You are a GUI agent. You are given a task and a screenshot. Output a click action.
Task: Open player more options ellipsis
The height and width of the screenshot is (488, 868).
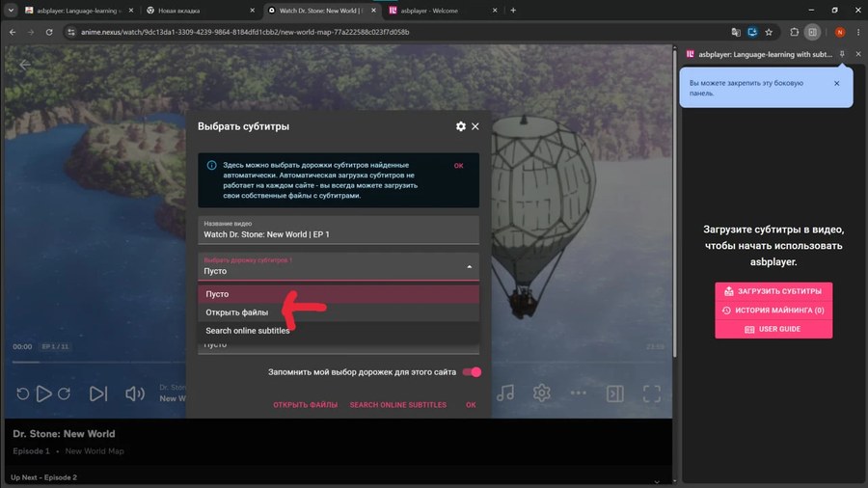(578, 393)
